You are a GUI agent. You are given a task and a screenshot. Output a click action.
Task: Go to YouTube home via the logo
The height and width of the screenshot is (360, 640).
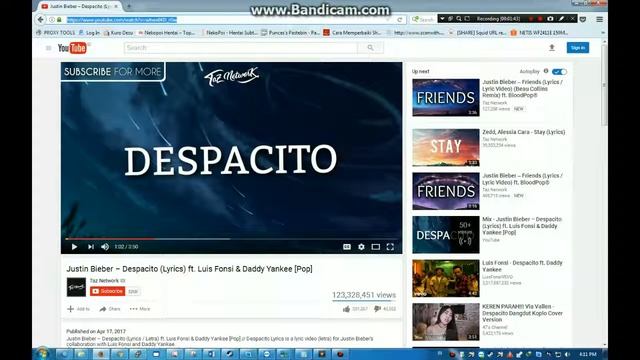72,48
